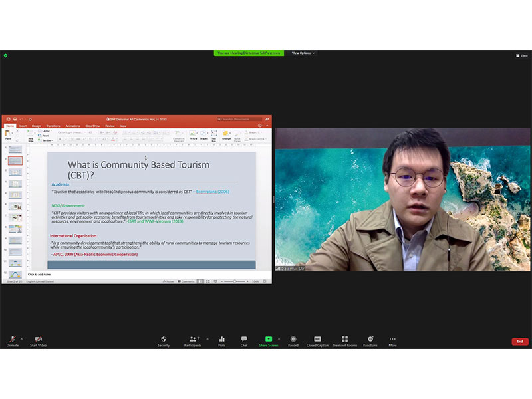The width and height of the screenshot is (532, 399).
Task: Expand the arrow next to Share Screen
Action: 279,338
